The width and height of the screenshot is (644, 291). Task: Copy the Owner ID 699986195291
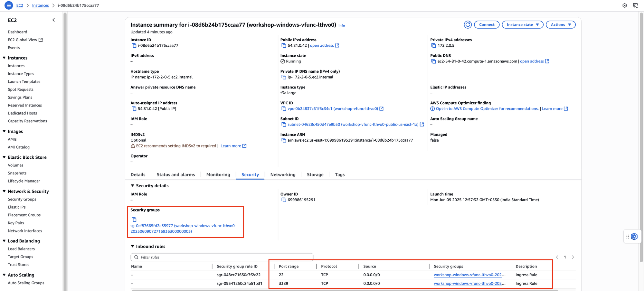tap(284, 200)
